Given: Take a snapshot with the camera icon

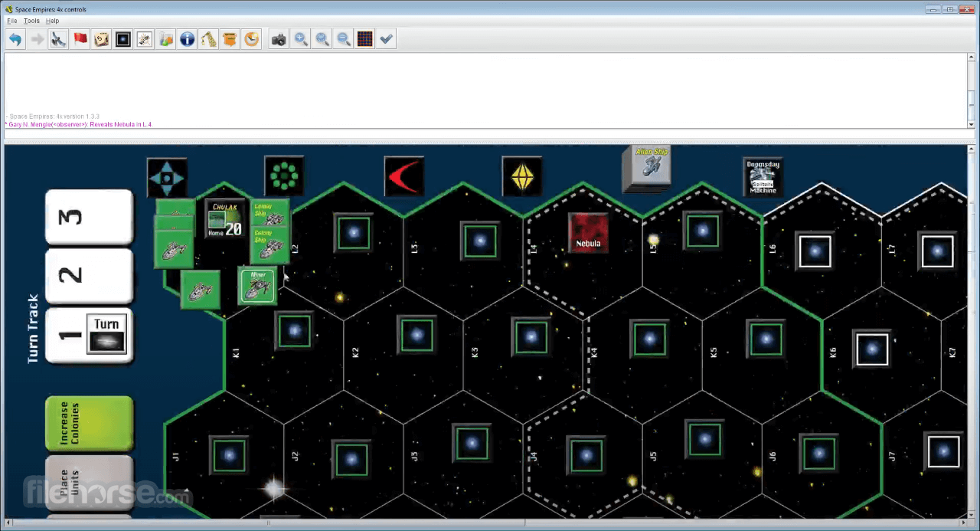Looking at the screenshot, I should (x=279, y=39).
